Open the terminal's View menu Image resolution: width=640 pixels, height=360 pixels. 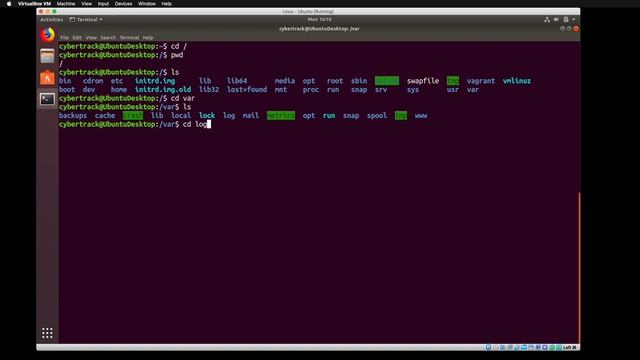coord(91,38)
